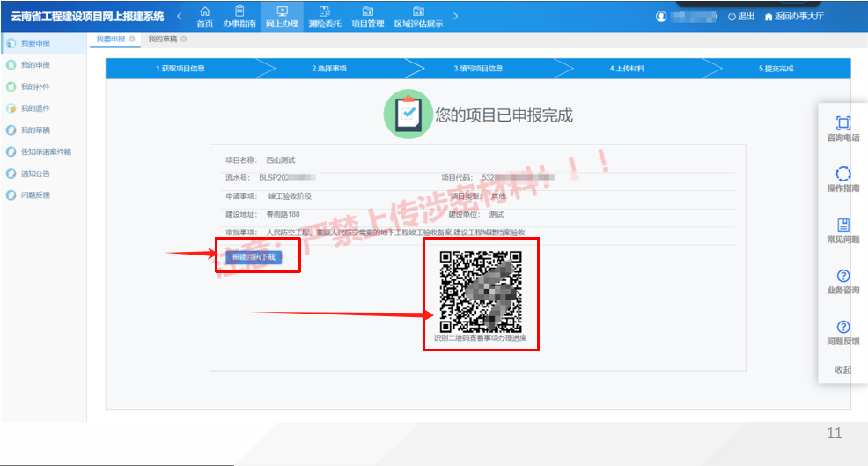Select 告知承诺案件箱 in the left sidebar
This screenshot has width=868, height=466.
pyautogui.click(x=46, y=152)
